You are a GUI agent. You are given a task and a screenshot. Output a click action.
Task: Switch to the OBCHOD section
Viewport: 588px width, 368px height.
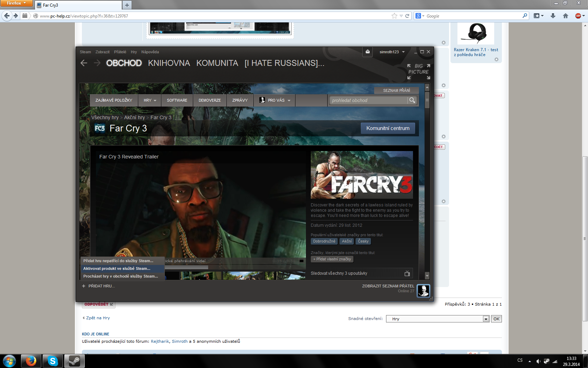coord(124,63)
